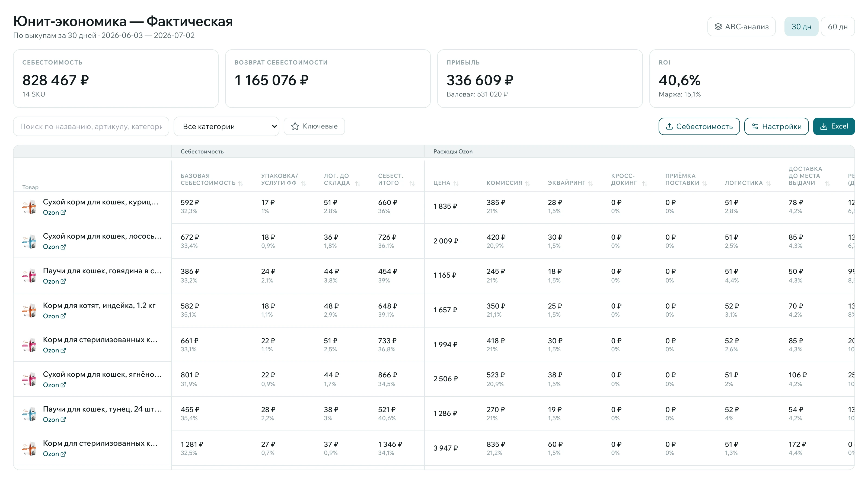Switch period to 60 дн
The image size is (868, 488).
[x=838, y=27]
